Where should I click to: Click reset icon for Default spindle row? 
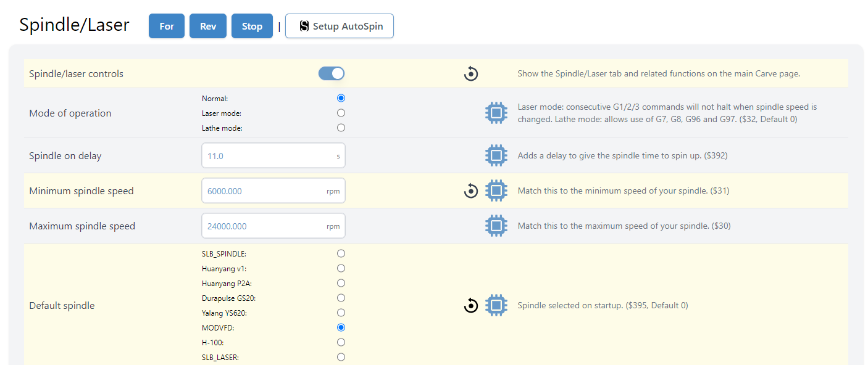(471, 305)
